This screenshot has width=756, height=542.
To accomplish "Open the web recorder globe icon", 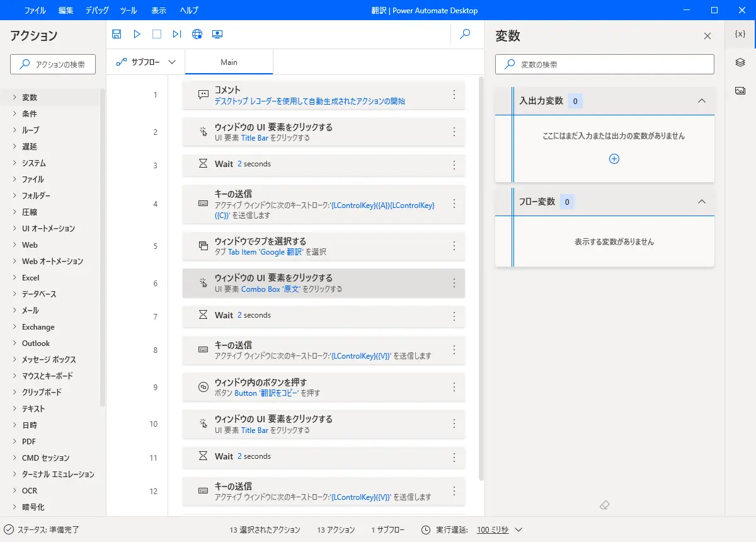I will 197,34.
